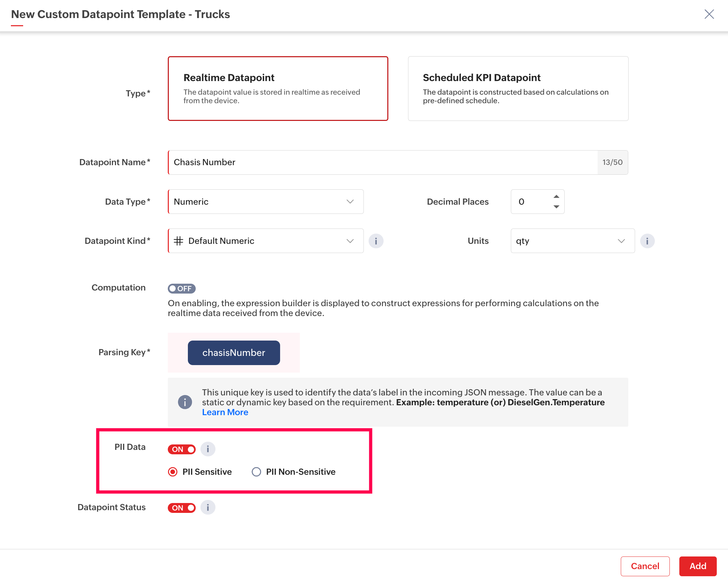Choose the Scheduled KPI Datapoint type

518,89
